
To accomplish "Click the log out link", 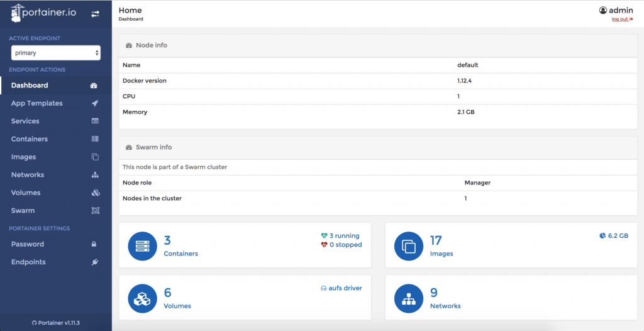I will click(x=621, y=20).
